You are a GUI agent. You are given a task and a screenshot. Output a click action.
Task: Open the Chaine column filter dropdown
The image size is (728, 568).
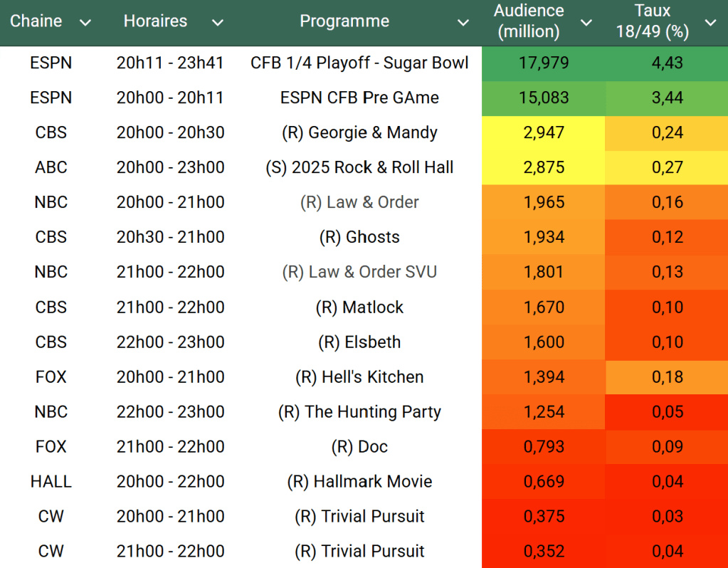coord(85,23)
